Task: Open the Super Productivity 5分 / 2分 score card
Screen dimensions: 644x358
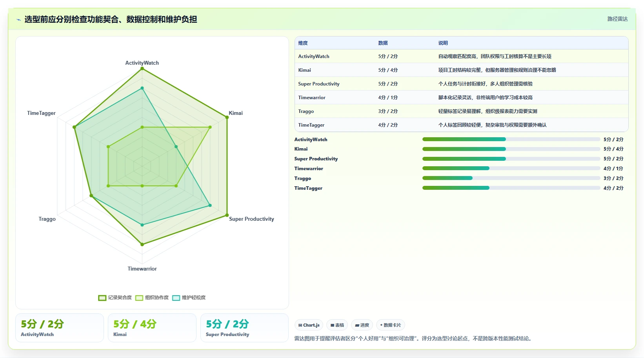Action: click(x=245, y=328)
